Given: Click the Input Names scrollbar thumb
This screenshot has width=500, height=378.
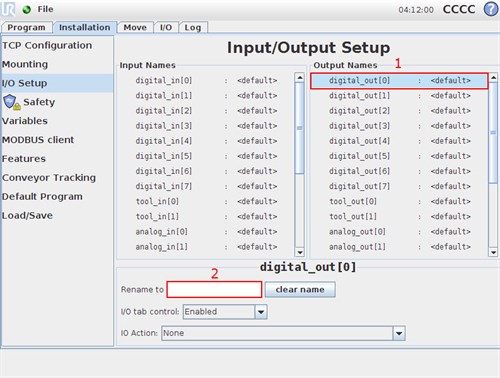Looking at the screenshot, I should (x=300, y=128).
